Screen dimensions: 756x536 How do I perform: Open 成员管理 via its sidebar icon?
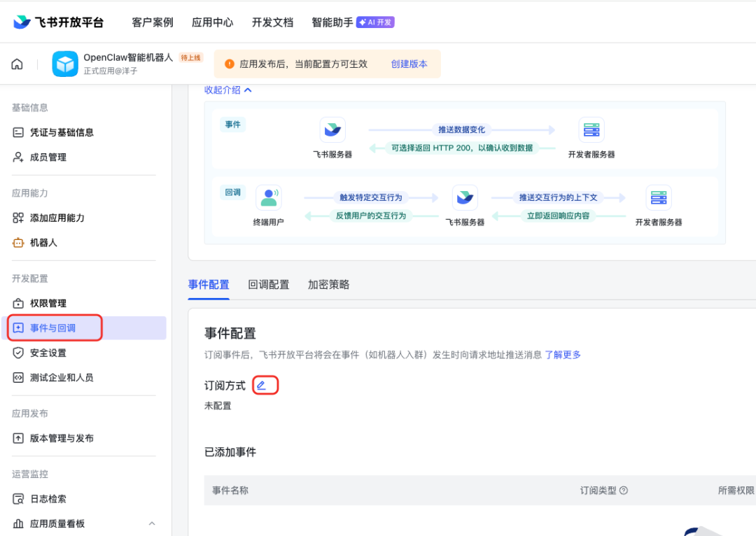(19, 157)
